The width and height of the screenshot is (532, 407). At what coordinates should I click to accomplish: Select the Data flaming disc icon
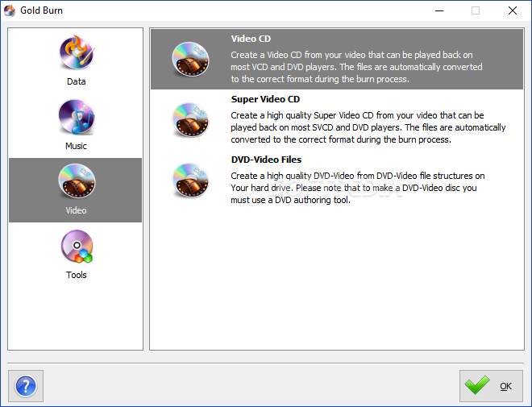(x=77, y=52)
